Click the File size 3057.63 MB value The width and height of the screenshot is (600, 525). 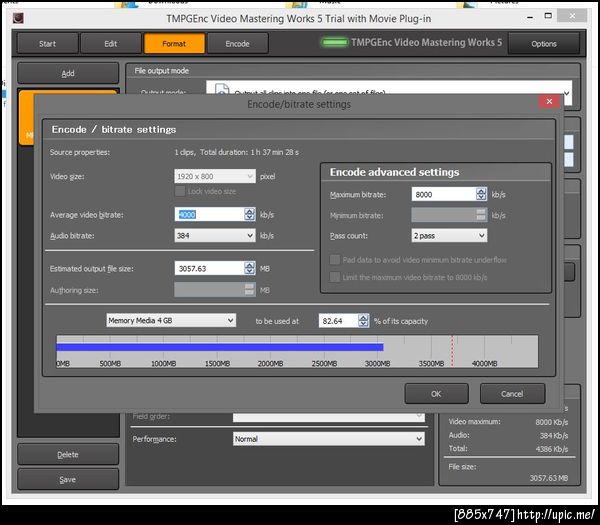coord(549,478)
